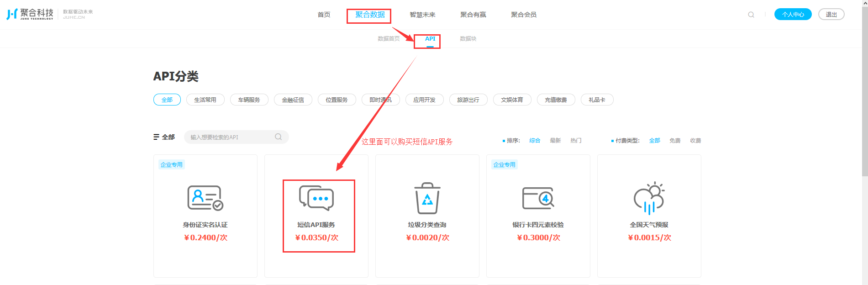Open the 全国天气预报 card title
This screenshot has height=285, width=868.
pyautogui.click(x=649, y=225)
